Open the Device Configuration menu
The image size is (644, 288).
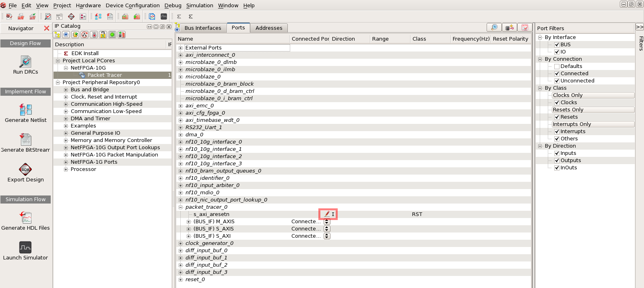(132, 5)
